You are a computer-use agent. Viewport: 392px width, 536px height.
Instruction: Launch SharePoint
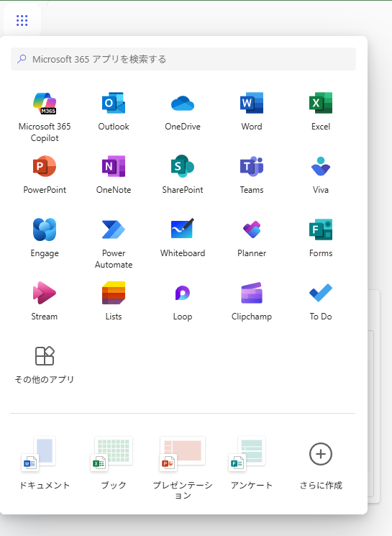click(183, 174)
